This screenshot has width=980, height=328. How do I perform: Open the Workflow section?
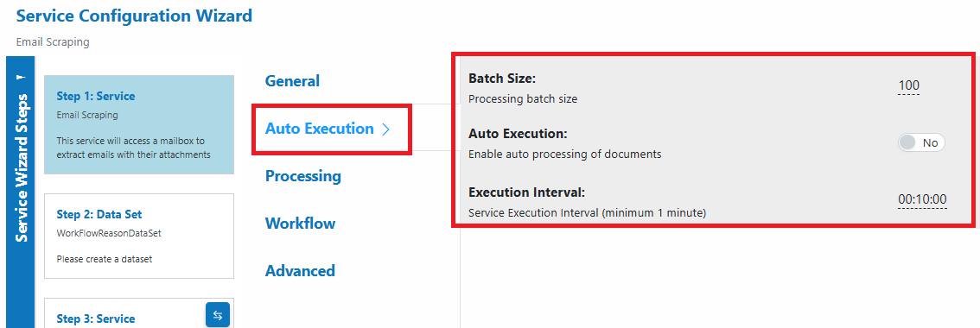tap(300, 223)
